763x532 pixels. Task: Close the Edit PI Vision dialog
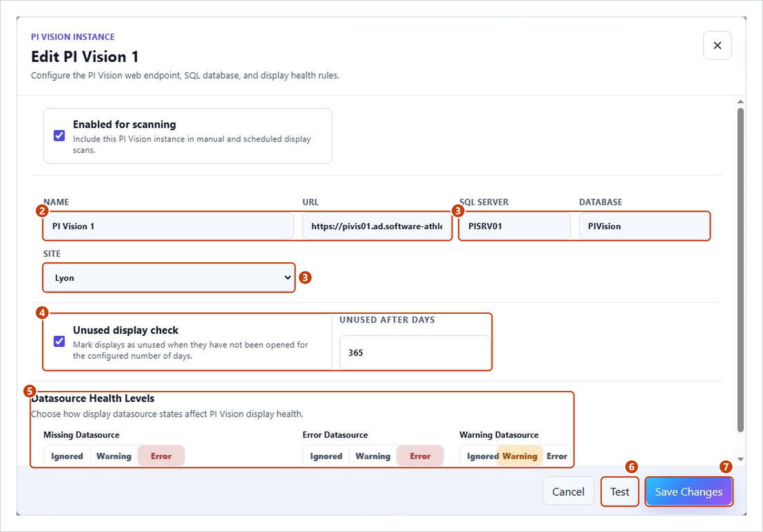718,45
